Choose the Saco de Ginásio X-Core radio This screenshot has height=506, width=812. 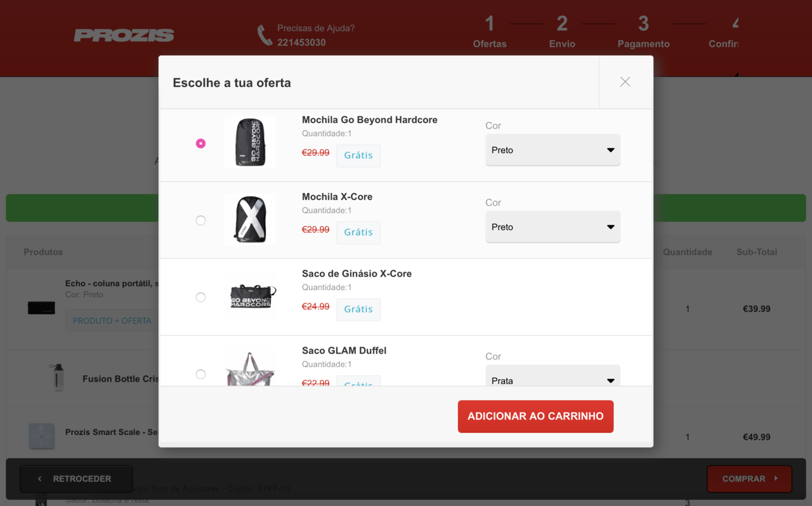coord(200,297)
